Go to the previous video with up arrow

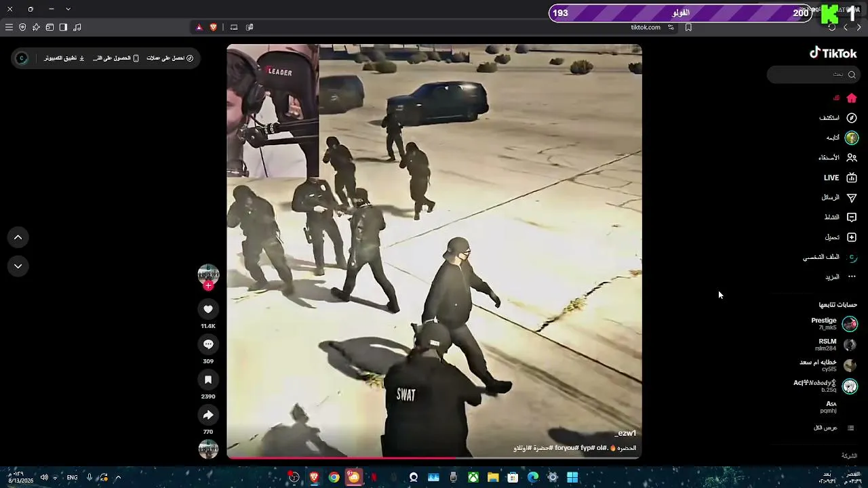coord(18,237)
